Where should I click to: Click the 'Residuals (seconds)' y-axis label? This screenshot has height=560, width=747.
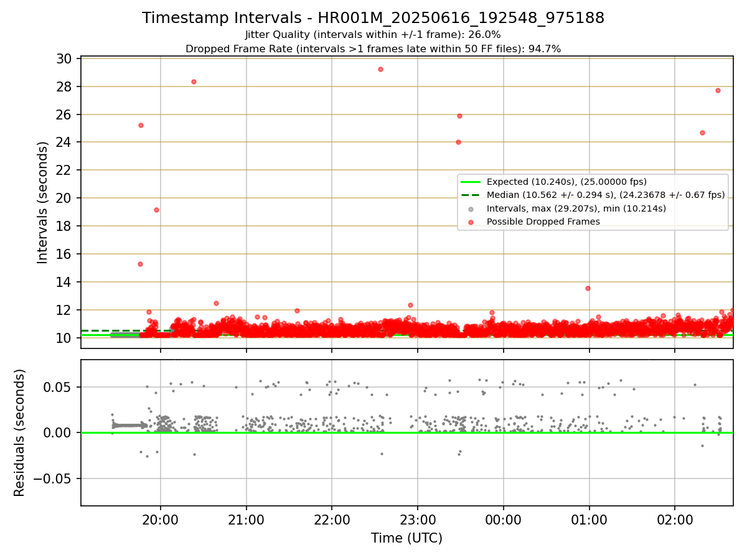click(x=20, y=432)
